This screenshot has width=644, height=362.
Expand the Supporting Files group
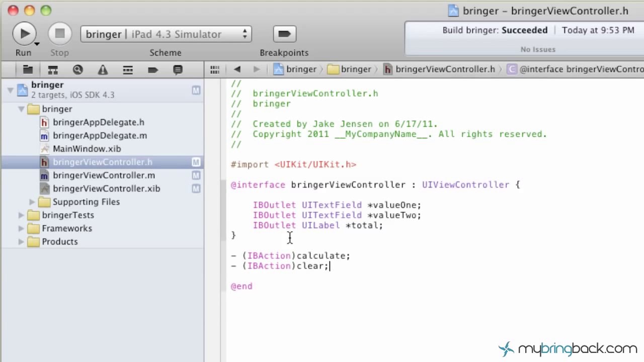coord(32,202)
